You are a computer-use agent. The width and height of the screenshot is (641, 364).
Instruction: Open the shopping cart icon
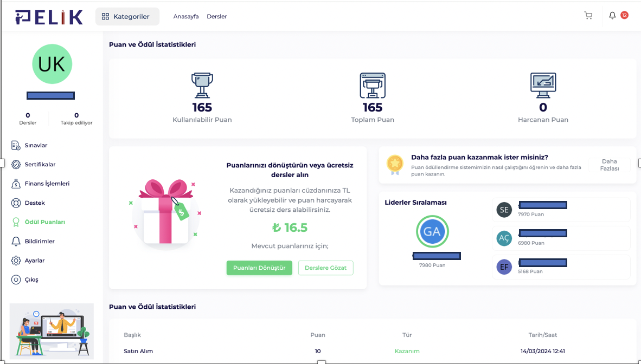click(588, 16)
